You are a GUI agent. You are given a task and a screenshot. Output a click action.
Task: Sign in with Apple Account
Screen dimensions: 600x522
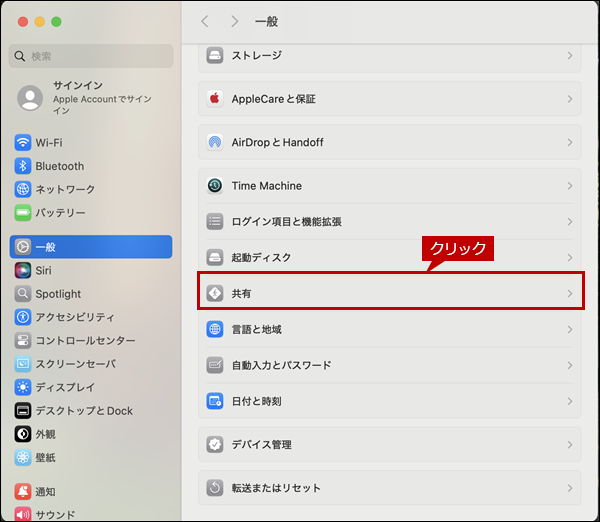coord(91,98)
